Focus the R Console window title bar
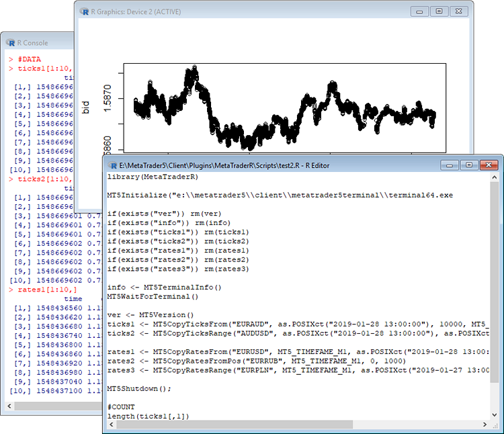 point(40,42)
